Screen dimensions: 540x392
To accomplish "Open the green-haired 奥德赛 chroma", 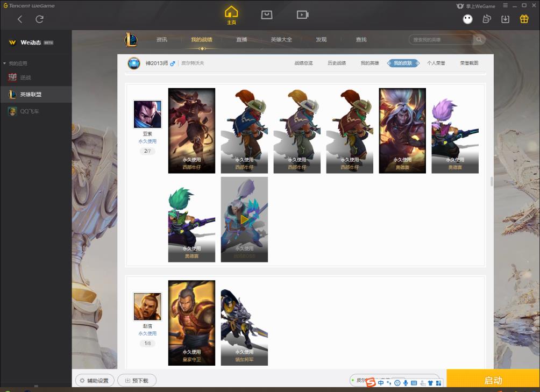I will [x=191, y=219].
